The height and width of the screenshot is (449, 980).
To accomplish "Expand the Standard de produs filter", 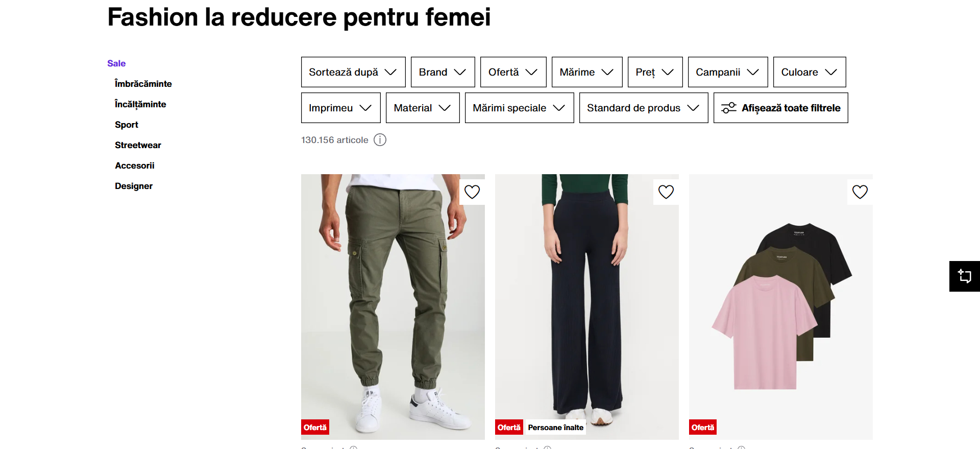I will pyautogui.click(x=644, y=108).
